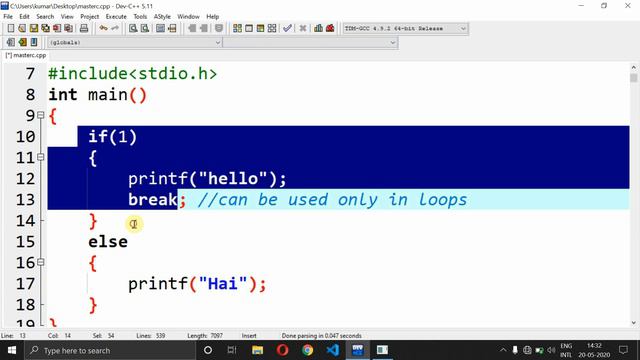Viewport: 640px width, 360px height.
Task: Save the current file via toolbar
Action: [34, 28]
